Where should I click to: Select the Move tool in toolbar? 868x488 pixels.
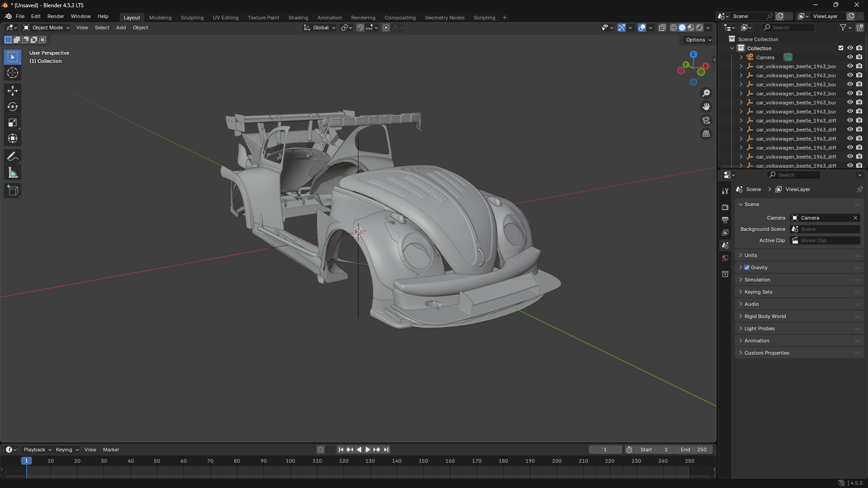pos(13,91)
